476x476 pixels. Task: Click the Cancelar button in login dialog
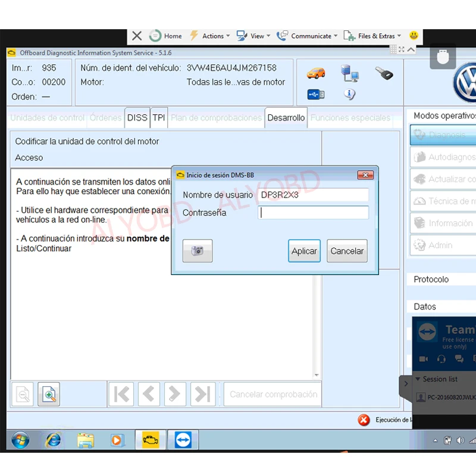coord(347,250)
